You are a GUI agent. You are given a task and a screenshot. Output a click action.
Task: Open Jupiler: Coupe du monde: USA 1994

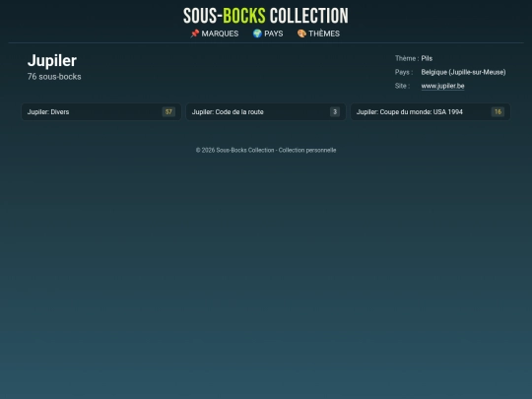coord(431,111)
